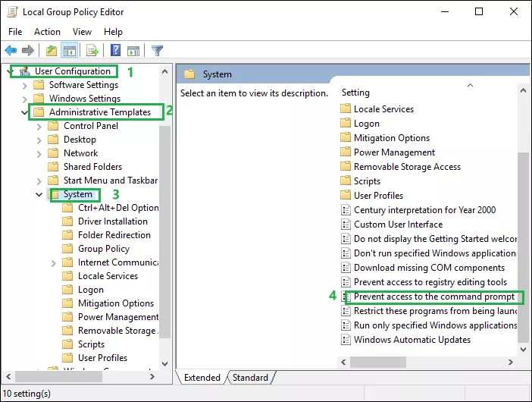Select Scripts in the left tree
The width and height of the screenshot is (532, 402).
(x=91, y=344)
